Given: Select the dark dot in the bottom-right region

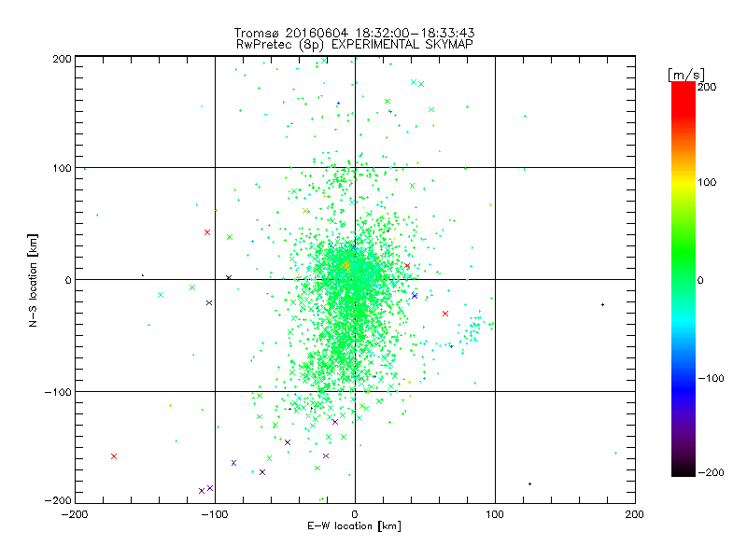Looking at the screenshot, I should pyautogui.click(x=529, y=483).
